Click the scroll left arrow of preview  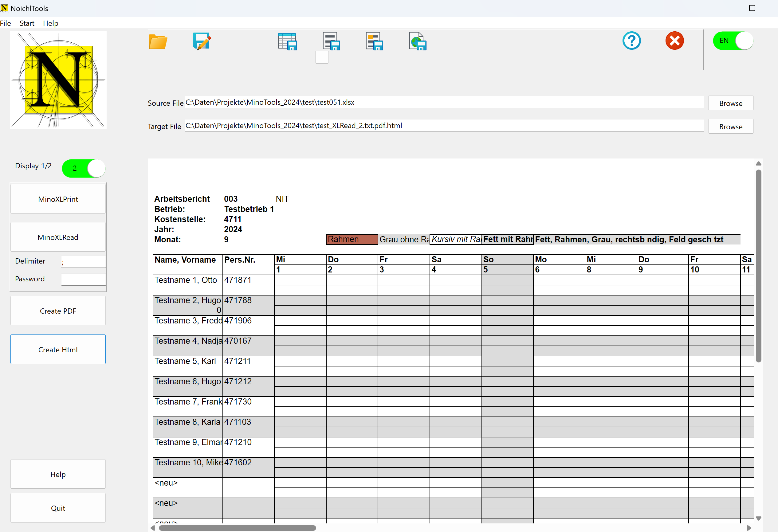[x=153, y=528]
